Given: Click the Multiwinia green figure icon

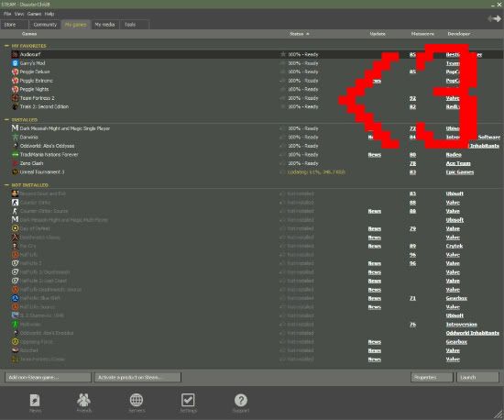Looking at the screenshot, I should click(x=15, y=324).
